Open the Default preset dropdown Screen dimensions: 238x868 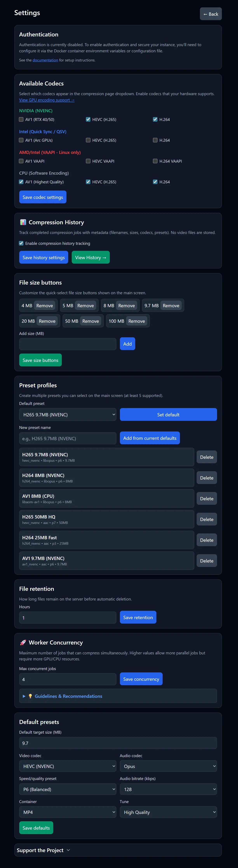click(68, 414)
